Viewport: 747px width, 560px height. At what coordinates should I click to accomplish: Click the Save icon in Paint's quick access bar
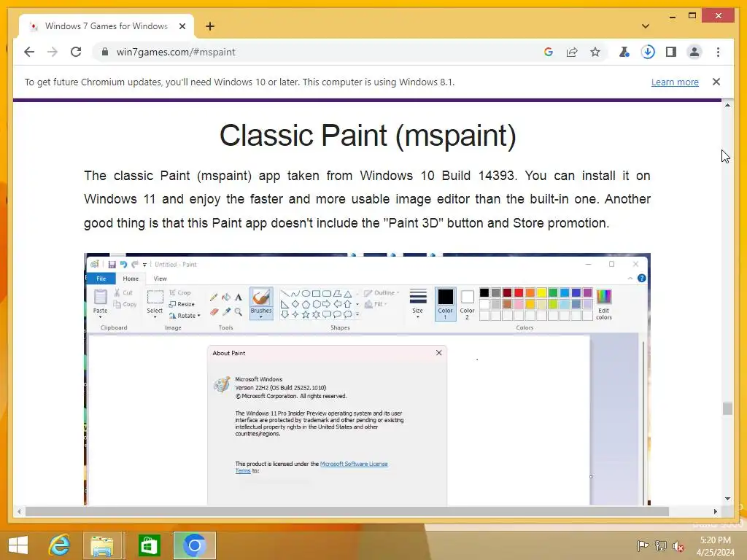coord(112,264)
